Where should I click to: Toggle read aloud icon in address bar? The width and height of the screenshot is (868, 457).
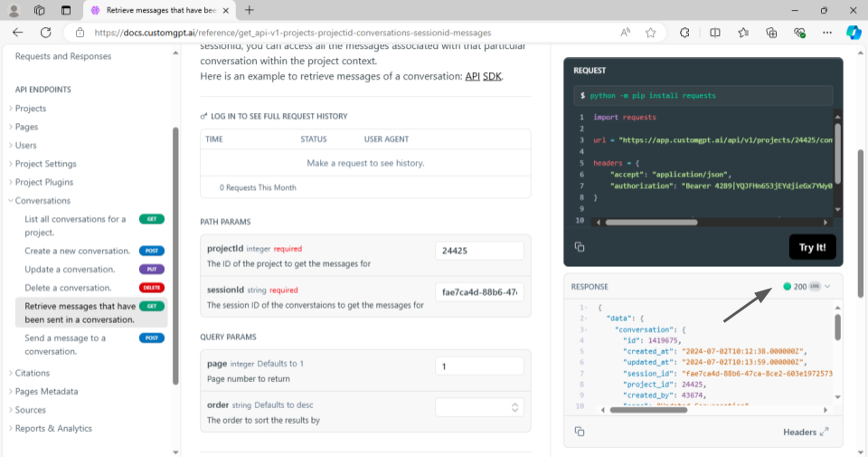[x=625, y=33]
